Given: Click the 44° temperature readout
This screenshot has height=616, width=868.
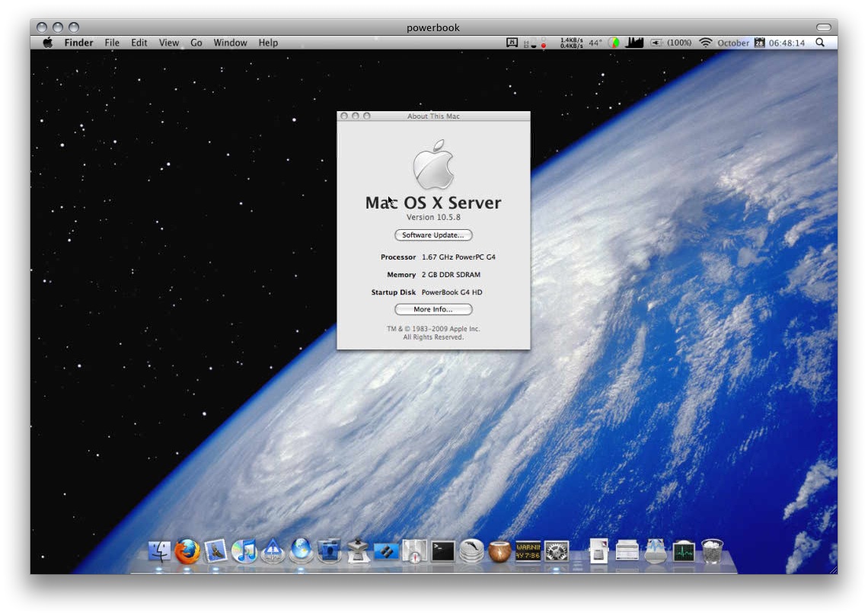Looking at the screenshot, I should (x=595, y=43).
